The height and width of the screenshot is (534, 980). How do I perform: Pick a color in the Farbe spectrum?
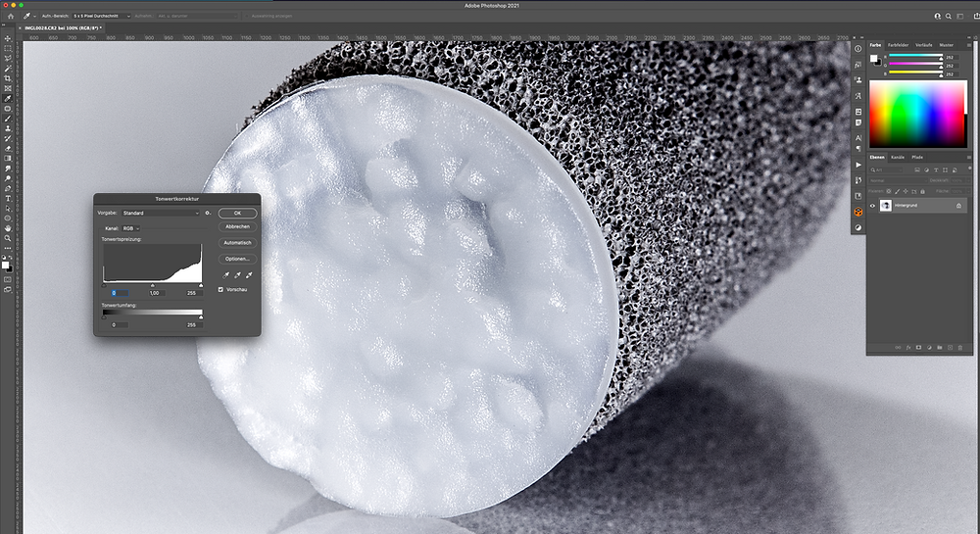(x=917, y=115)
